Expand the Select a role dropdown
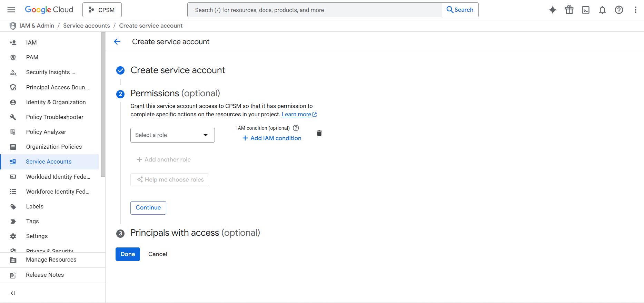The width and height of the screenshot is (644, 303). 172,135
